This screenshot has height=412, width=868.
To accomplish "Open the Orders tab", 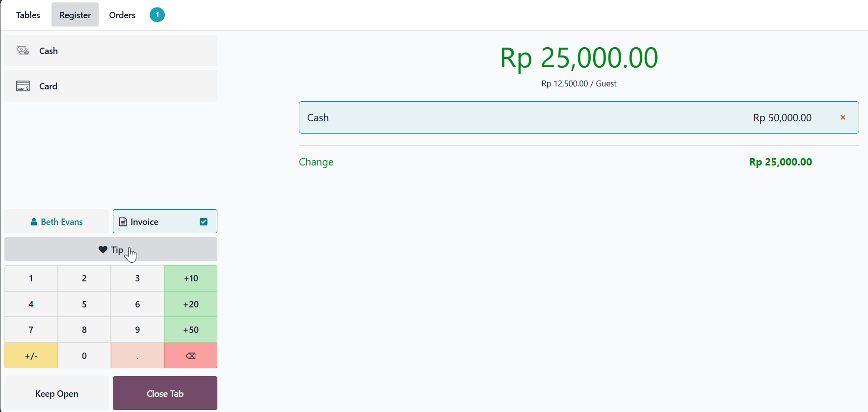I will point(122,15).
